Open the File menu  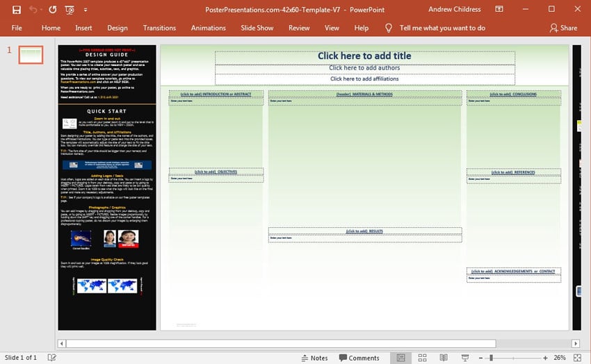[17, 28]
